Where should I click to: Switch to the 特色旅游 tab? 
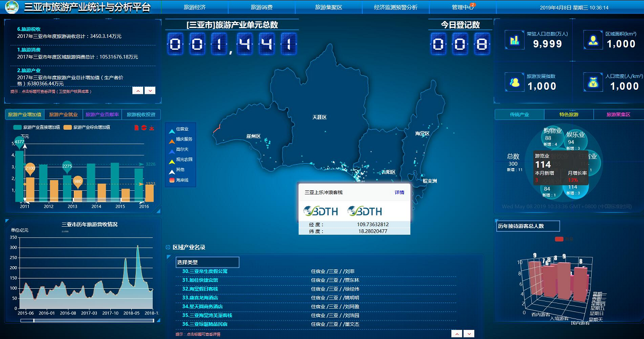click(x=569, y=115)
